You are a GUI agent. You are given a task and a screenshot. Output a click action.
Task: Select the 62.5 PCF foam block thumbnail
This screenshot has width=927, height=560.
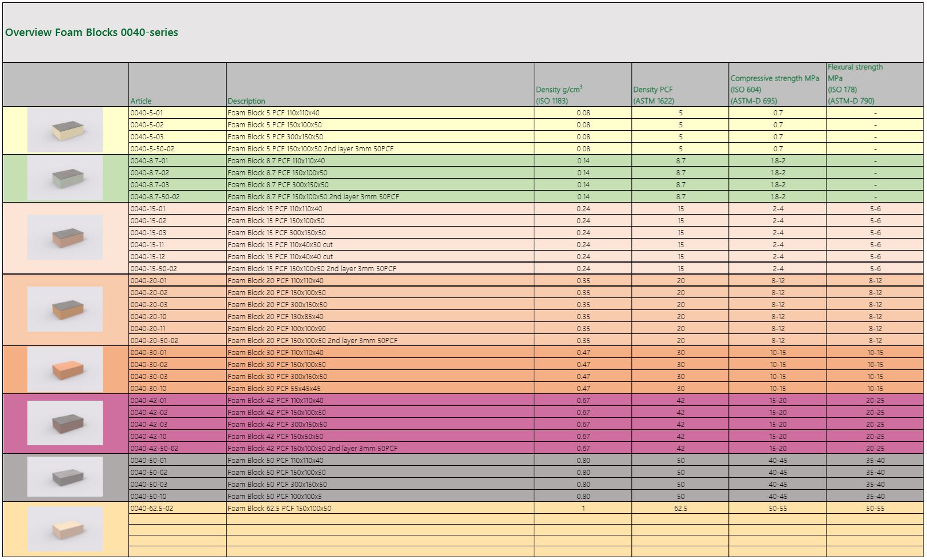(x=65, y=529)
